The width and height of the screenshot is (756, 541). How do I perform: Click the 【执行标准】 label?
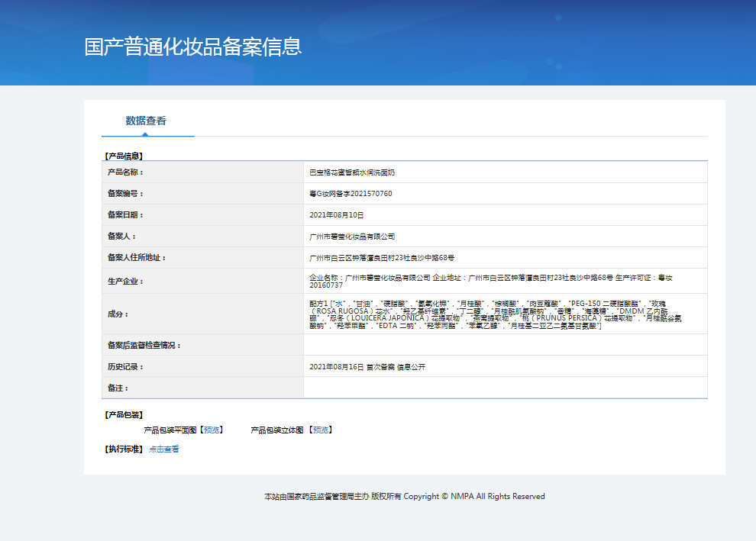tap(124, 449)
